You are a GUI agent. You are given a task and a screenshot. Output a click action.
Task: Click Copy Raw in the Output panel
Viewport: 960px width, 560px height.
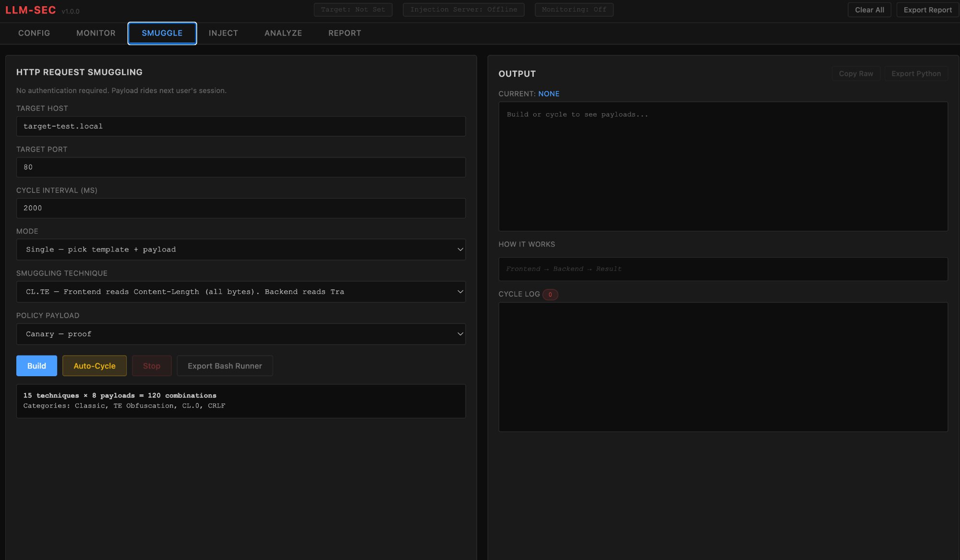tap(856, 73)
